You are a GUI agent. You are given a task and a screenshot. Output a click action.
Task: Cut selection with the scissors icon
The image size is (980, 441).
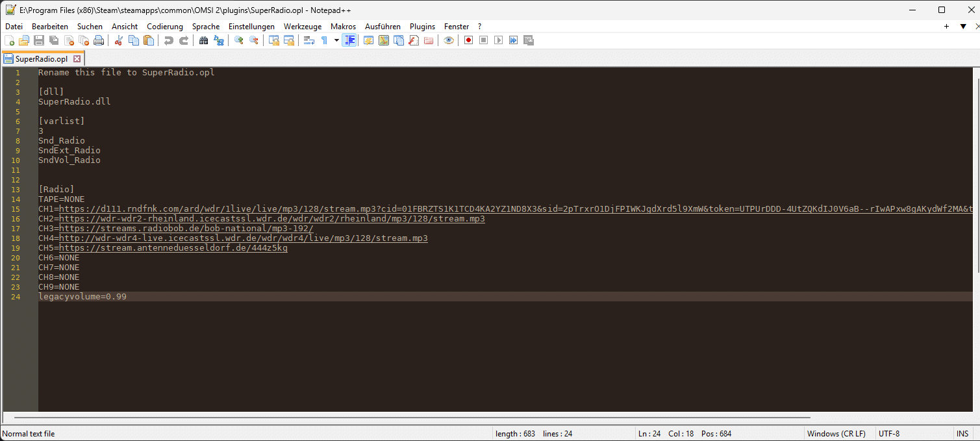[118, 40]
